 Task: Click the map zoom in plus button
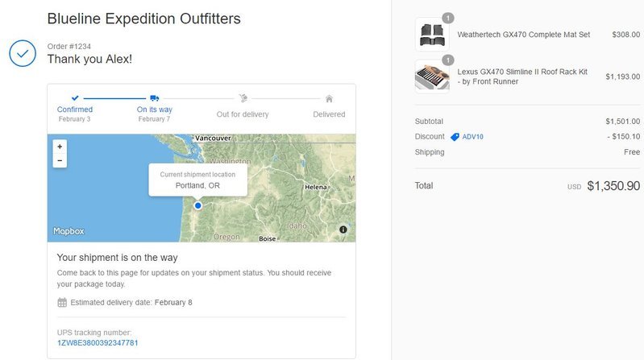pos(60,147)
